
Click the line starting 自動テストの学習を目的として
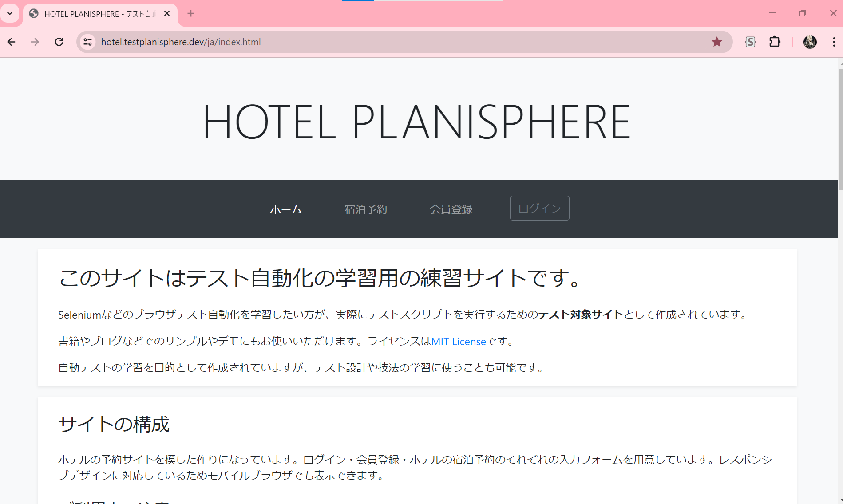(x=303, y=368)
